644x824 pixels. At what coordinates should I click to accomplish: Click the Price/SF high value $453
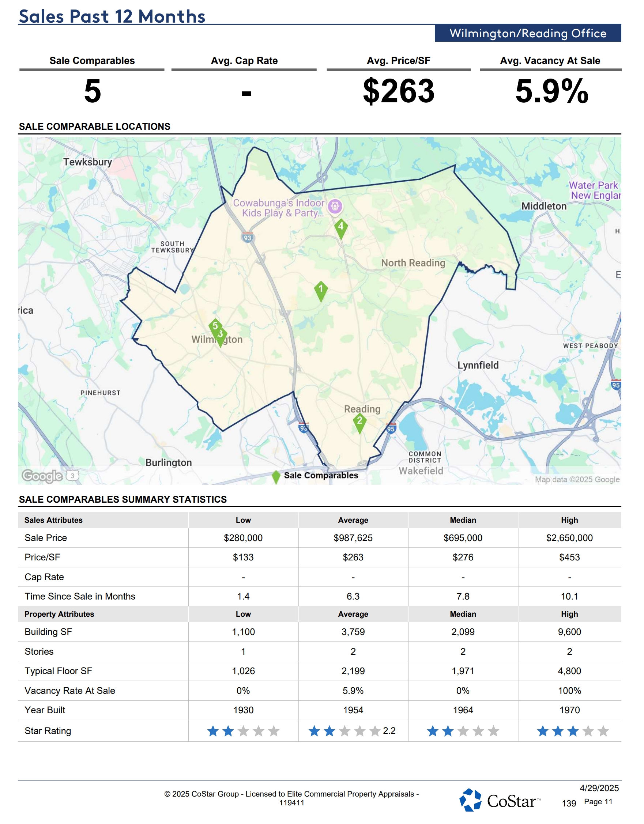pyautogui.click(x=569, y=557)
